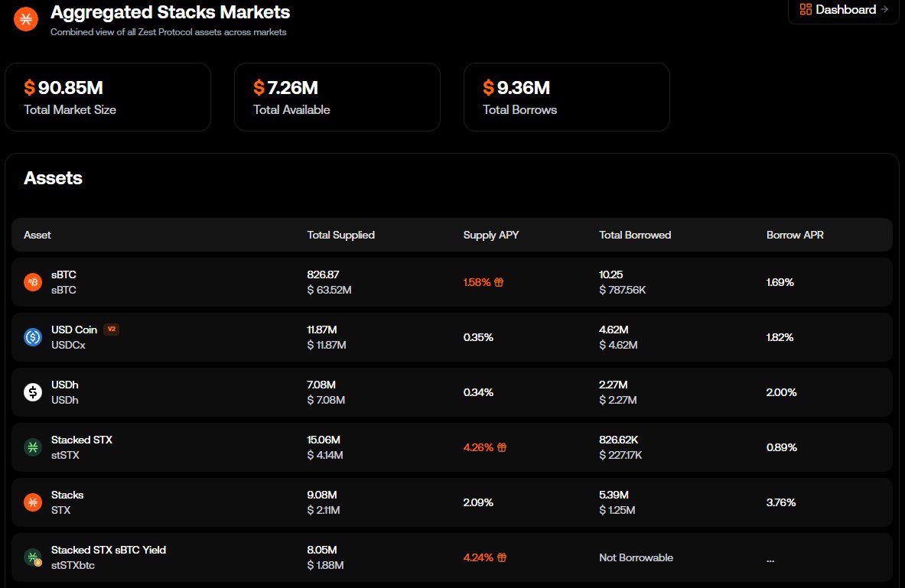Open the sBTC asset name
Viewport: 905px width, 588px height.
coord(63,275)
